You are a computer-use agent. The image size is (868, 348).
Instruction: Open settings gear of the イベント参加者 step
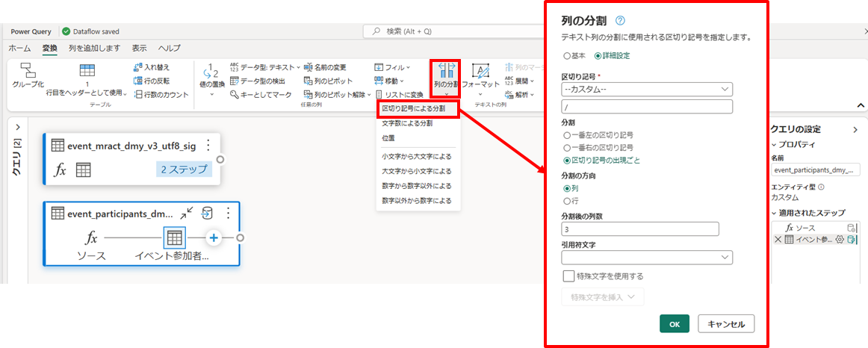(839, 239)
